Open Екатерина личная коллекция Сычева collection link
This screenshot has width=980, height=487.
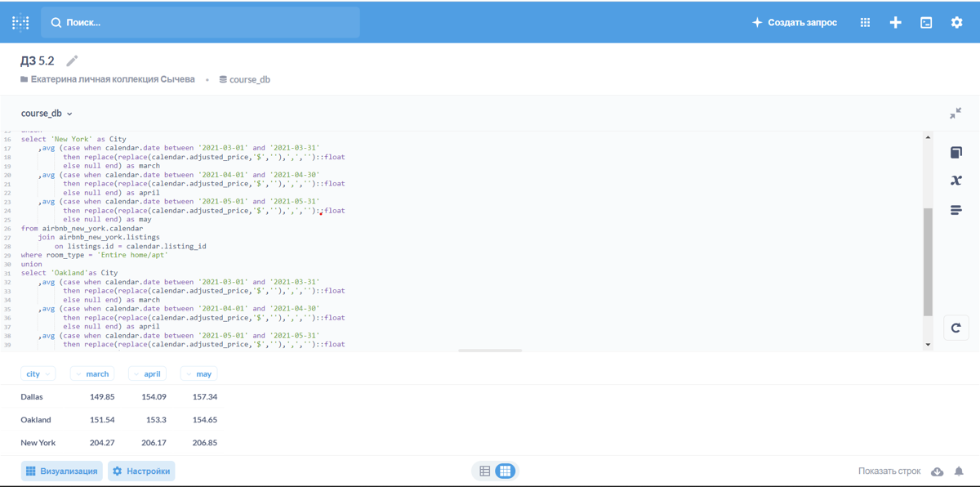pos(112,79)
